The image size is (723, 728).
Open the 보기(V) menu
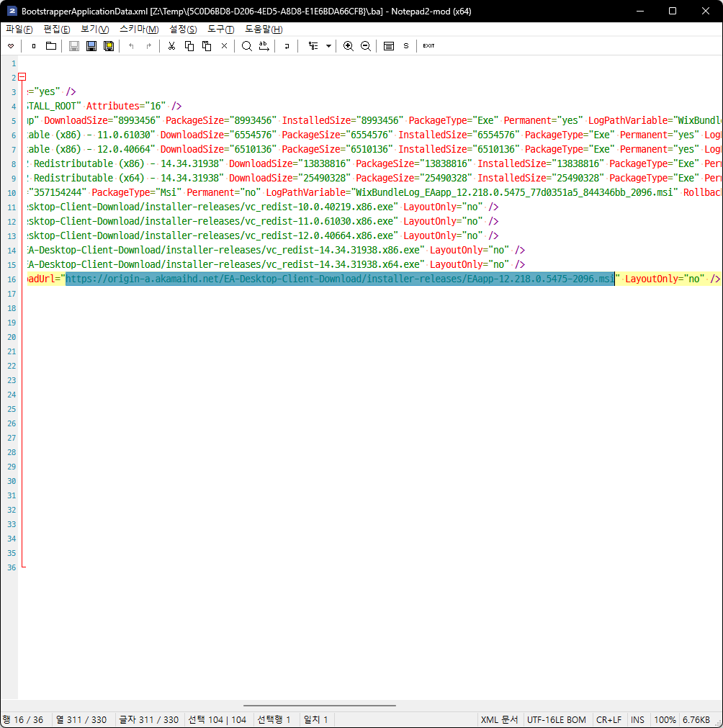click(95, 30)
